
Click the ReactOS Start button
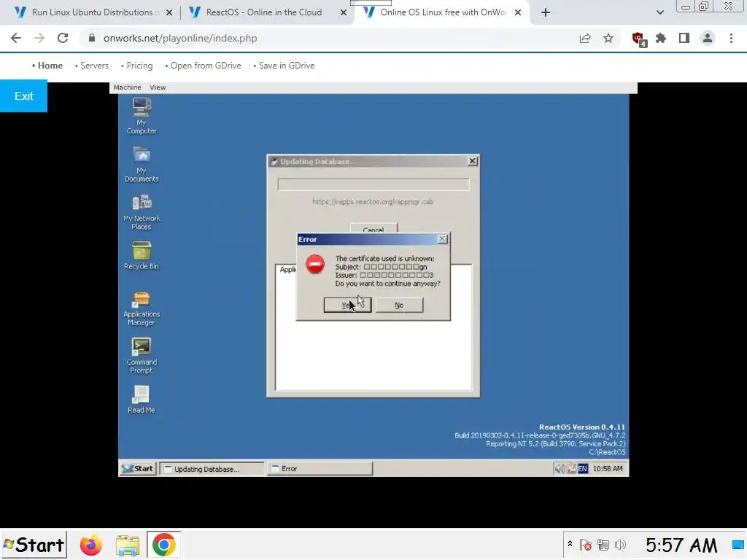pos(138,469)
